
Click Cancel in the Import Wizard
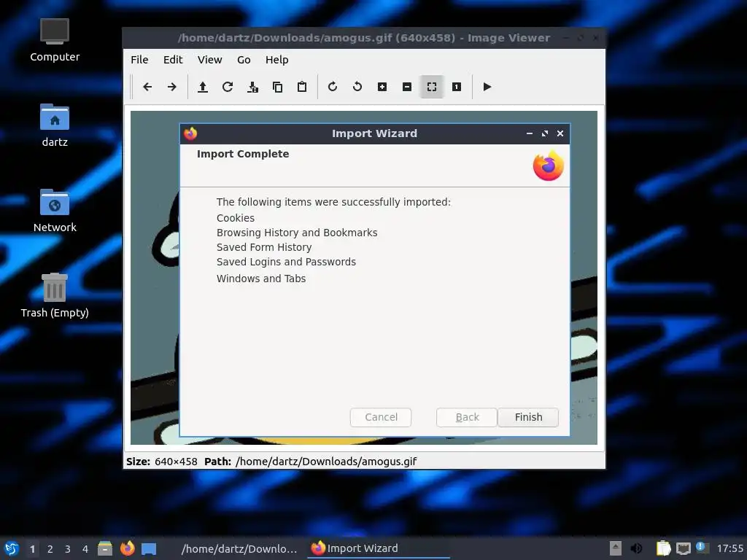(x=381, y=417)
